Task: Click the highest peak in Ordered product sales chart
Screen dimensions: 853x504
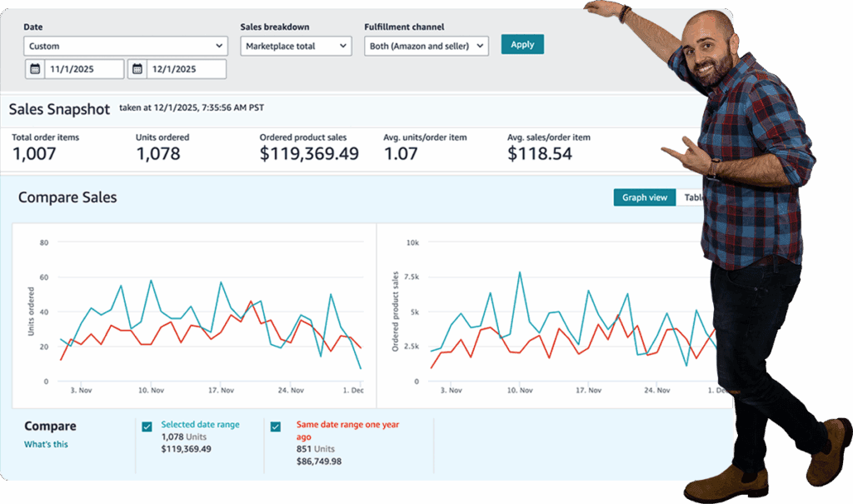Action: [x=520, y=272]
